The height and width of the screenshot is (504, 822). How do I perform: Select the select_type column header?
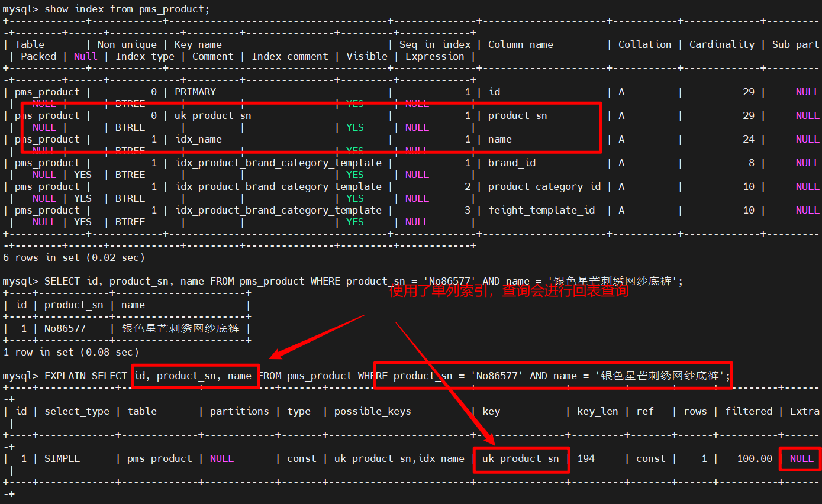click(77, 412)
